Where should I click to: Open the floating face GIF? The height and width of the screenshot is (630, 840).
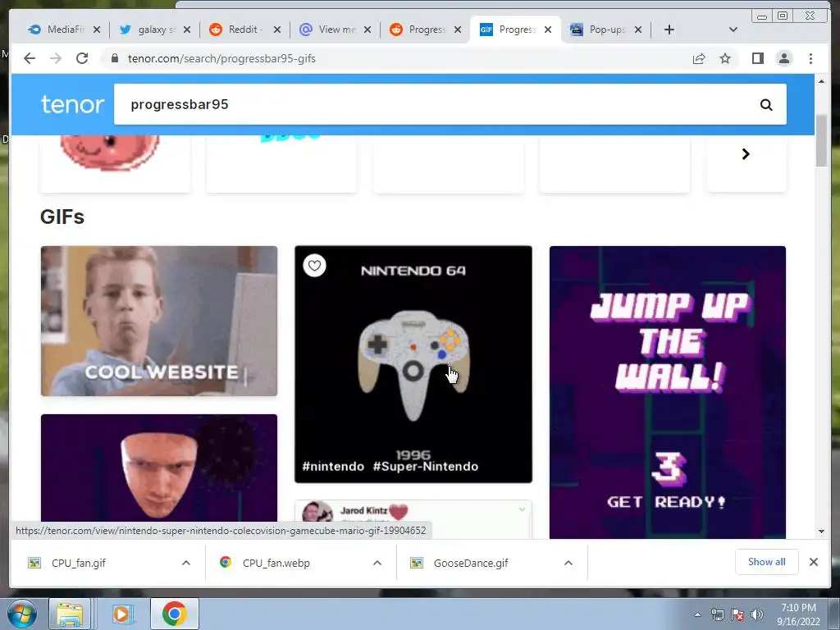coord(159,468)
